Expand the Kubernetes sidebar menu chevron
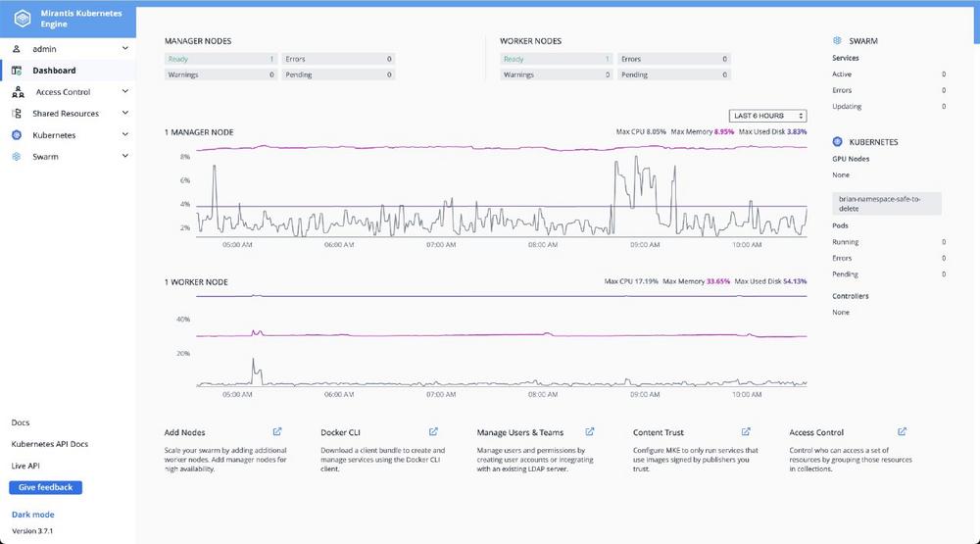 [x=124, y=135]
